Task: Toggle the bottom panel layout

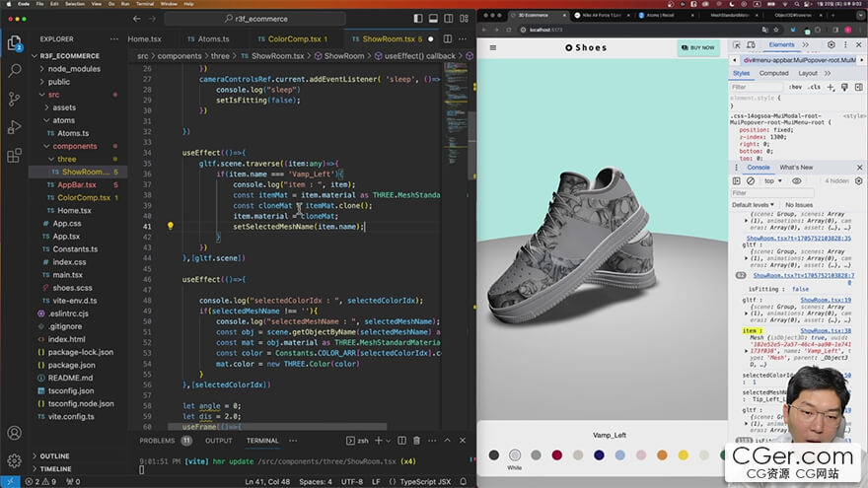Action: tap(433, 19)
